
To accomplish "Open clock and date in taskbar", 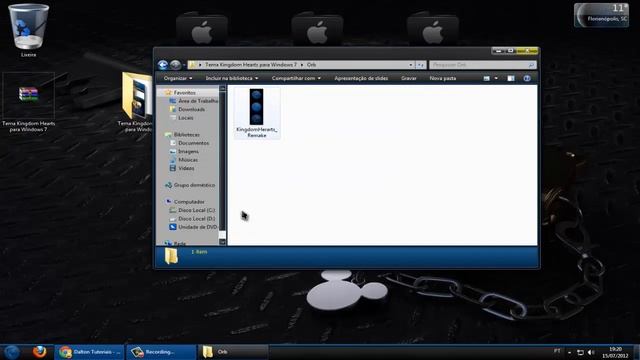I will [615, 352].
